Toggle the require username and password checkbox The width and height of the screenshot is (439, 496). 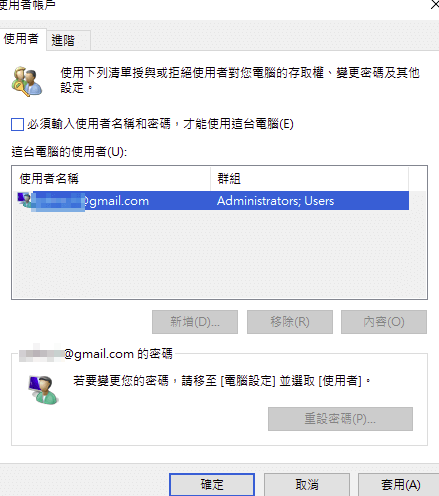tap(17, 124)
